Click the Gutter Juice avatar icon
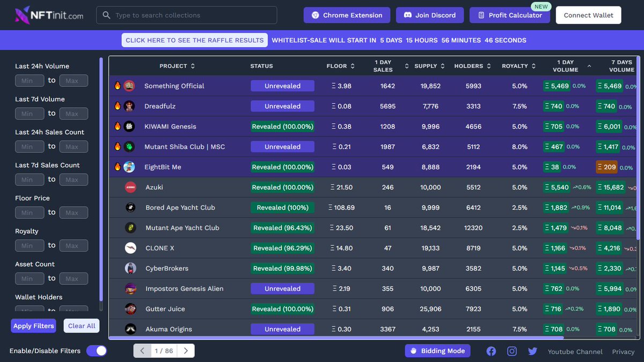Screen dimensions: 644x362 pyautogui.click(x=130, y=309)
